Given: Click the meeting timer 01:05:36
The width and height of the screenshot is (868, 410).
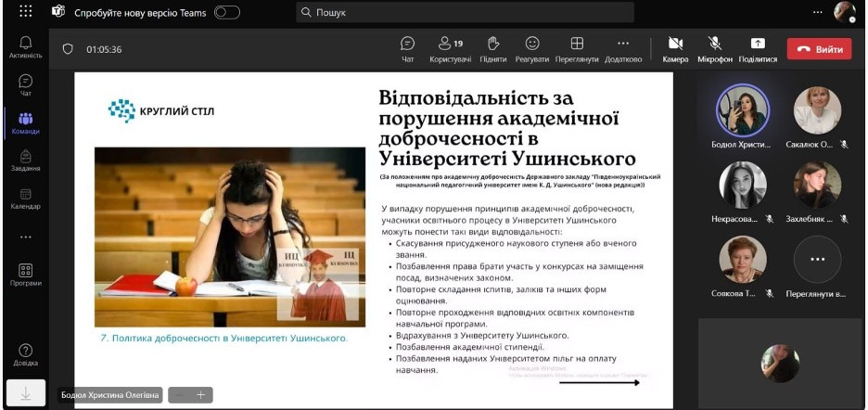Looking at the screenshot, I should click(104, 49).
